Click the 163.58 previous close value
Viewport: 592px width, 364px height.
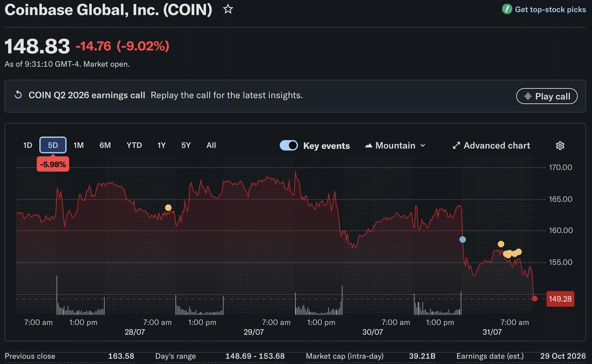(x=121, y=356)
